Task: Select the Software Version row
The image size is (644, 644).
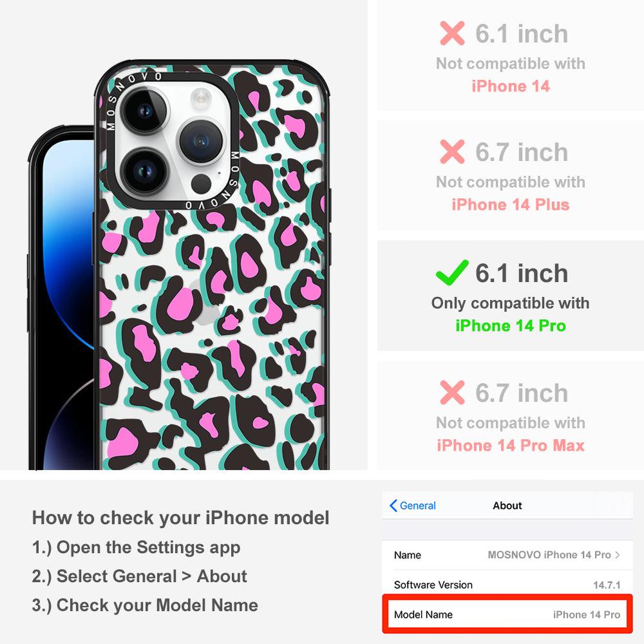Action: [507, 585]
